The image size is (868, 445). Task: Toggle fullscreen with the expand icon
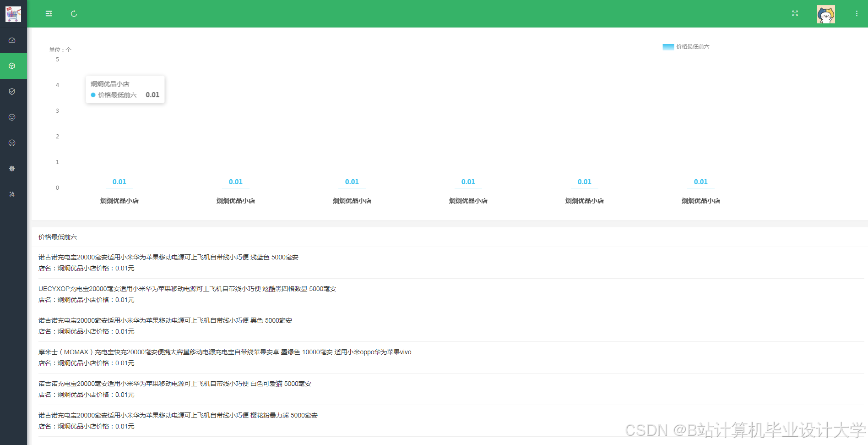(x=795, y=14)
